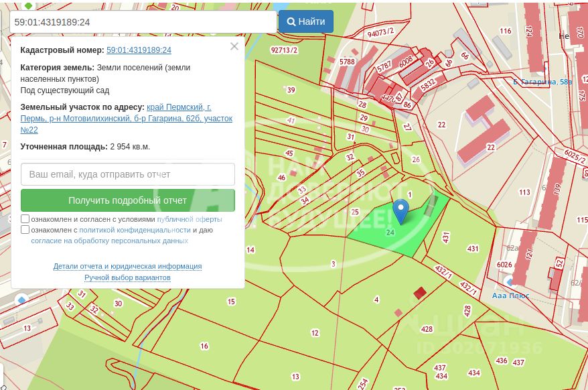Open the parcel address link
Viewport: 588px width, 390px height.
point(127,118)
